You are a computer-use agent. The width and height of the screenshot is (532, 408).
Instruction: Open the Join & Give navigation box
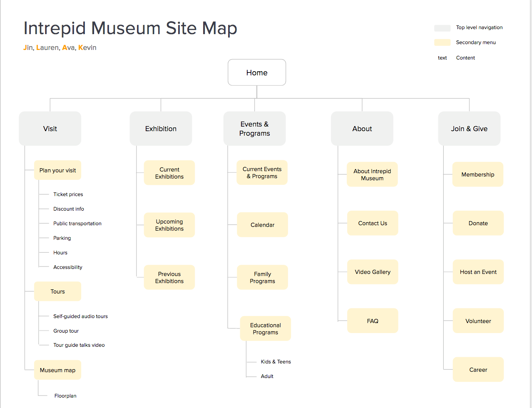[x=469, y=129]
